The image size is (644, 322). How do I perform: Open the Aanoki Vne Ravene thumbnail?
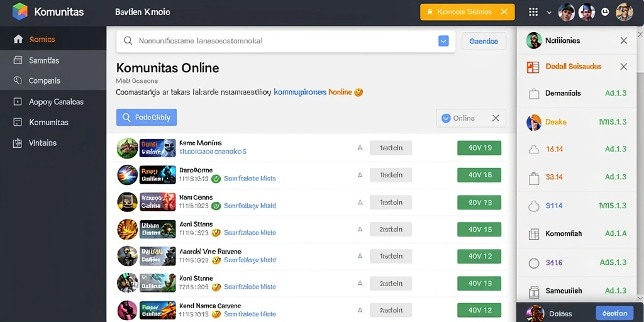pyautogui.click(x=158, y=257)
